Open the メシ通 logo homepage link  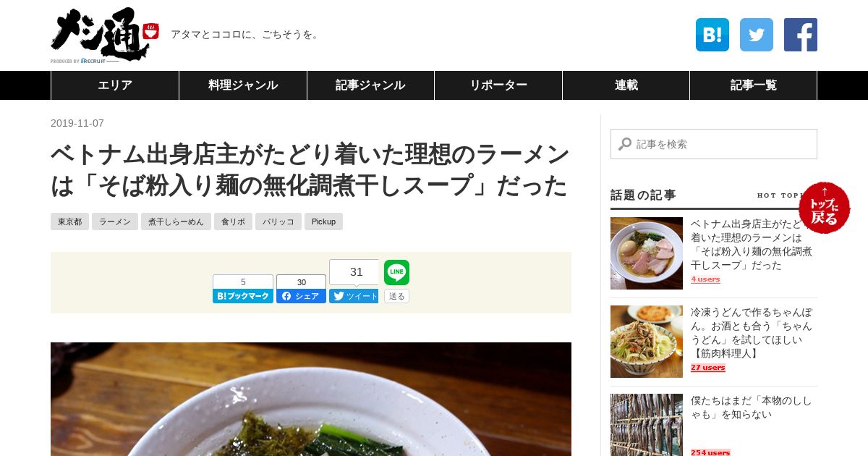105,35
